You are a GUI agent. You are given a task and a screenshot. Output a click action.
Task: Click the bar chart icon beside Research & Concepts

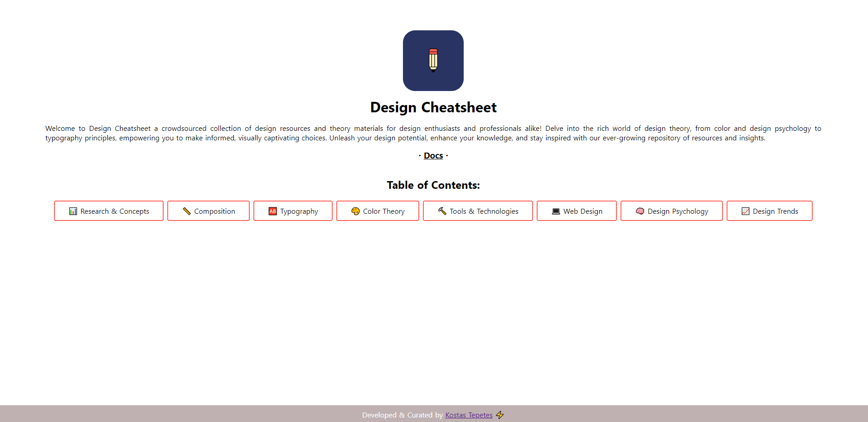(73, 211)
